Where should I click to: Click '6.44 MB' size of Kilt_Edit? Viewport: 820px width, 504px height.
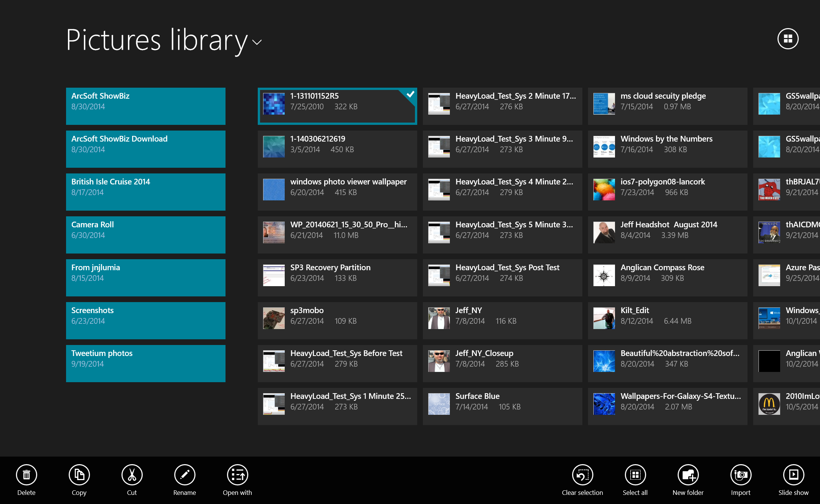[x=678, y=321]
